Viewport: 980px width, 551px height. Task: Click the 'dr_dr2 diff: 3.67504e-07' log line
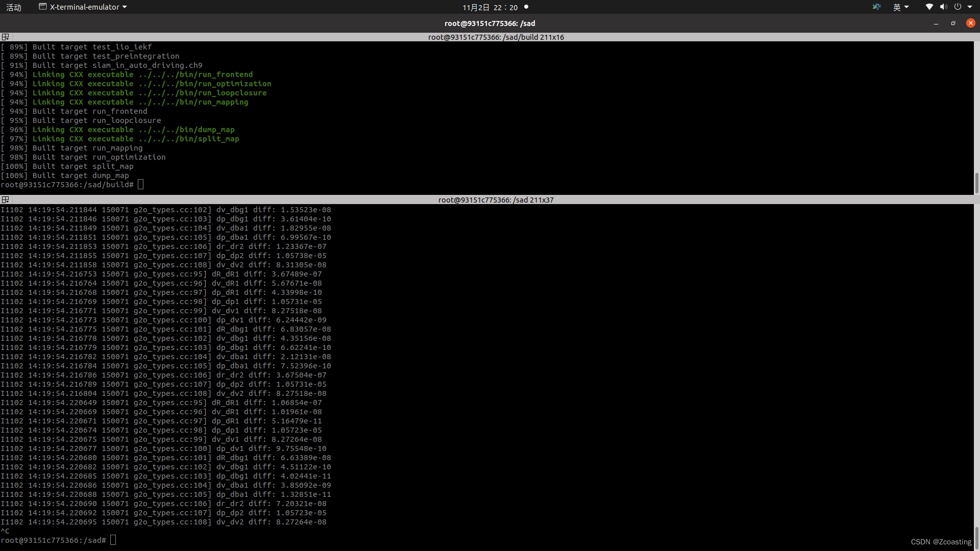pos(163,375)
